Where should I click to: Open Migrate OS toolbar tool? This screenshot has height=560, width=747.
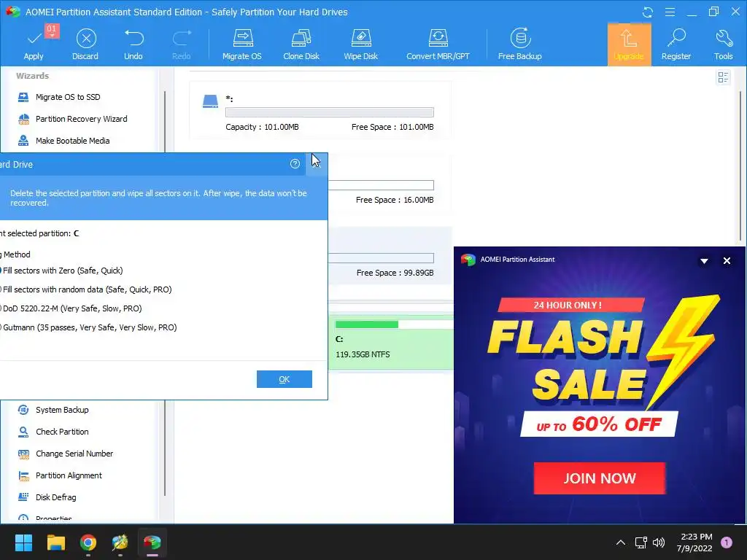pos(242,44)
